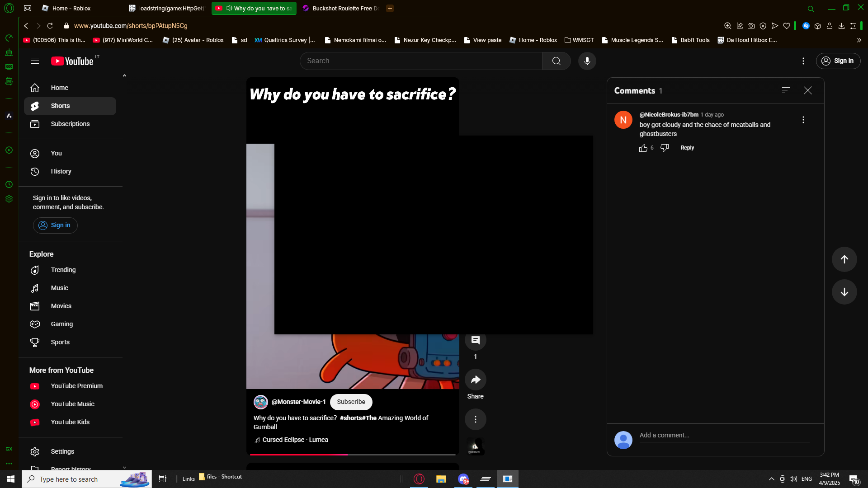Viewport: 868px width, 488px height.
Task: Open the You section
Action: pyautogui.click(x=70, y=153)
